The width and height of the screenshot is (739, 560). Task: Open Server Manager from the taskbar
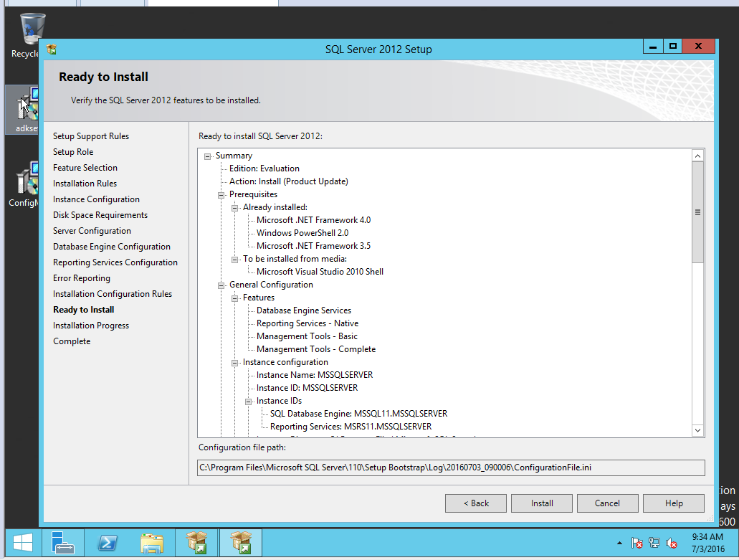coord(62,543)
